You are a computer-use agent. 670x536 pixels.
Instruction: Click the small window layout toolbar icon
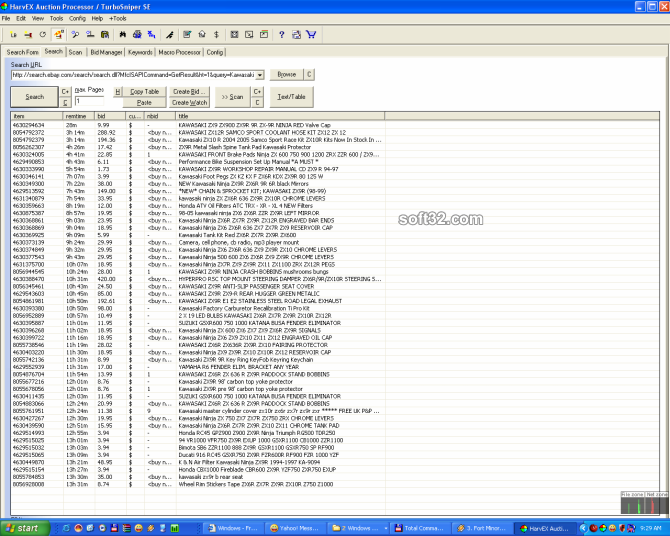(264, 35)
